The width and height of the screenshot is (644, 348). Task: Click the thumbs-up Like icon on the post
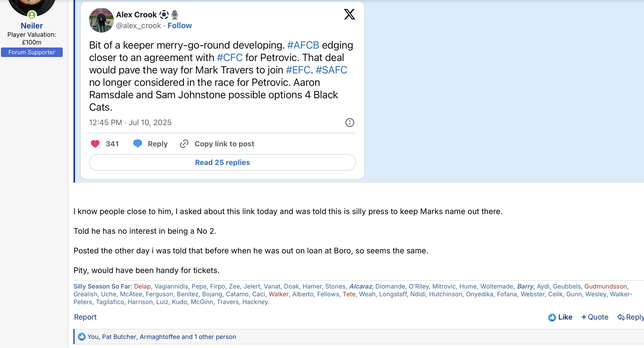click(552, 317)
